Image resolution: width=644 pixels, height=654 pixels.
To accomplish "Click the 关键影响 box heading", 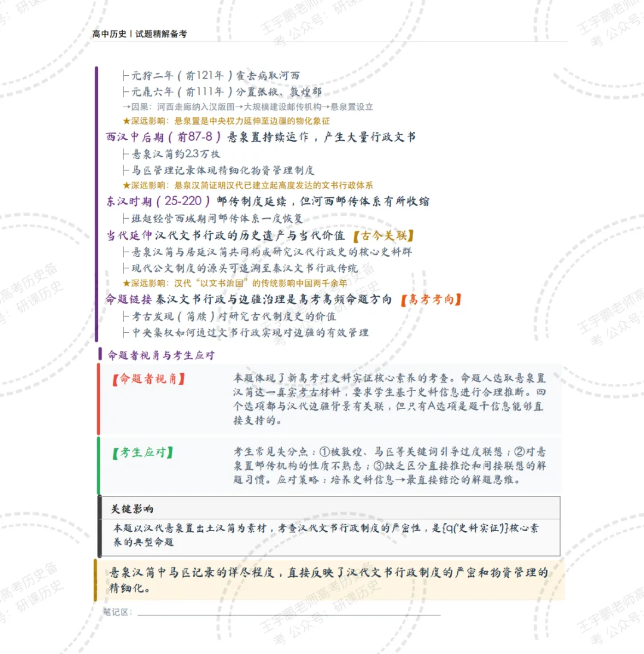I will tap(132, 509).
